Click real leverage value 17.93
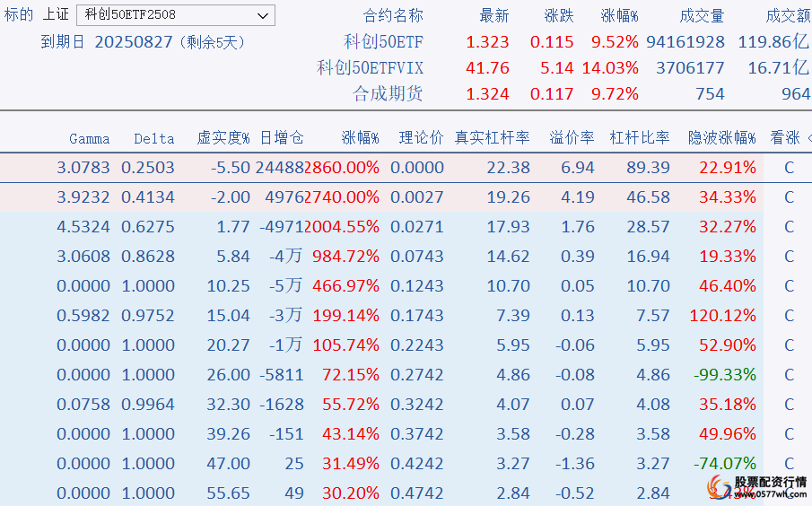This screenshot has height=506, width=812. (x=508, y=227)
